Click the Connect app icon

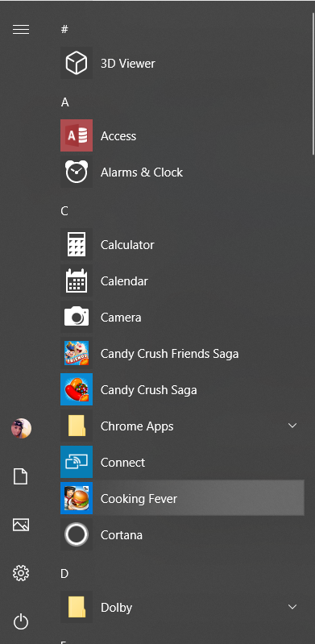click(77, 462)
